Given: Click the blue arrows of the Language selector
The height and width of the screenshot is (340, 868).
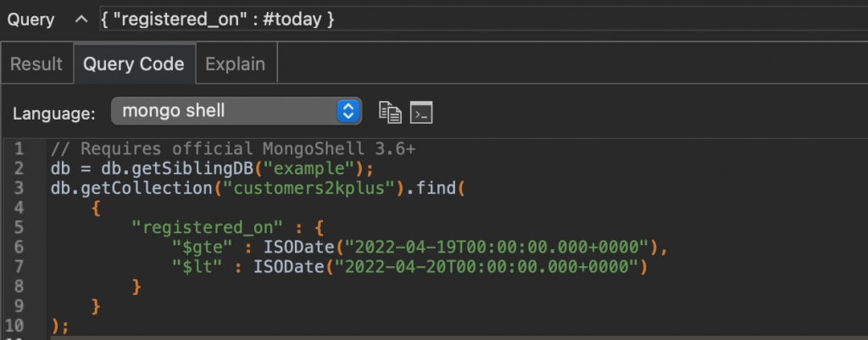Looking at the screenshot, I should [348, 111].
